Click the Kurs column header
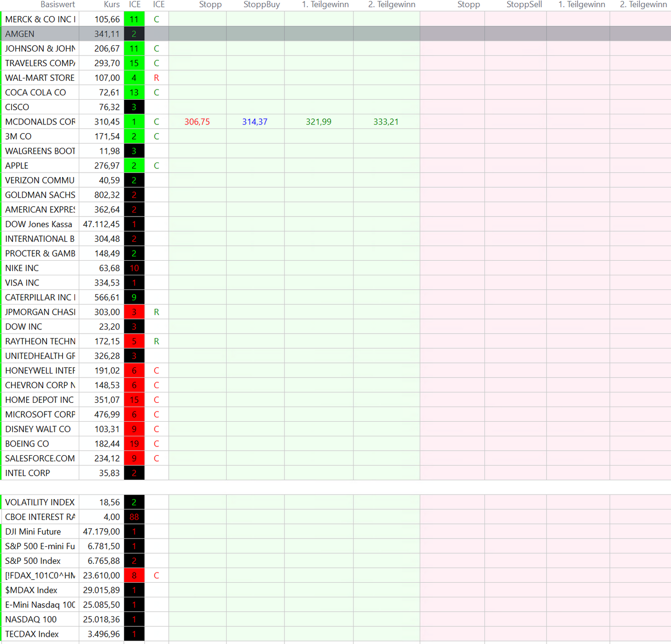 111,5
